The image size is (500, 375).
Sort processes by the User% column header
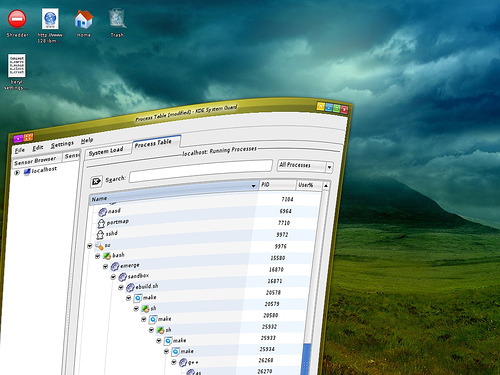[309, 185]
